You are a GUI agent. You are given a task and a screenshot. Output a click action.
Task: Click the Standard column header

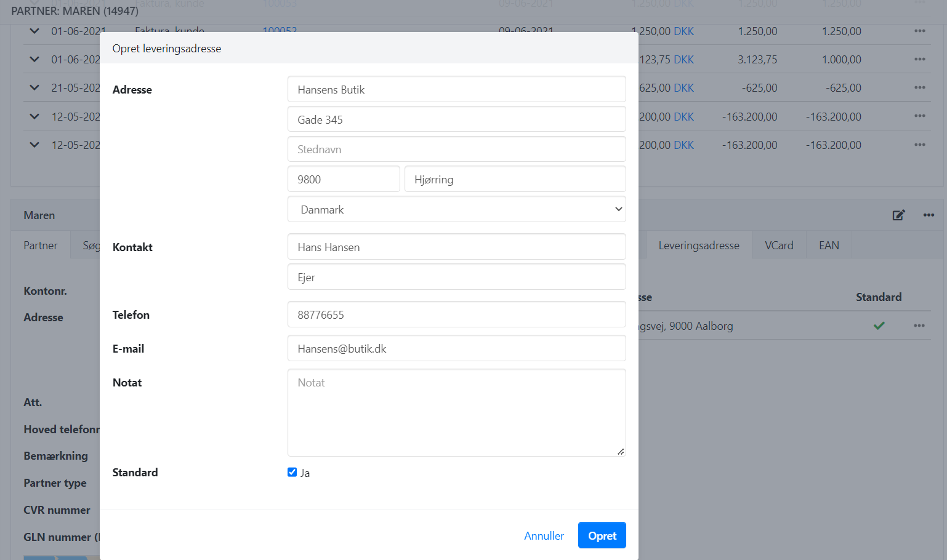click(x=879, y=297)
